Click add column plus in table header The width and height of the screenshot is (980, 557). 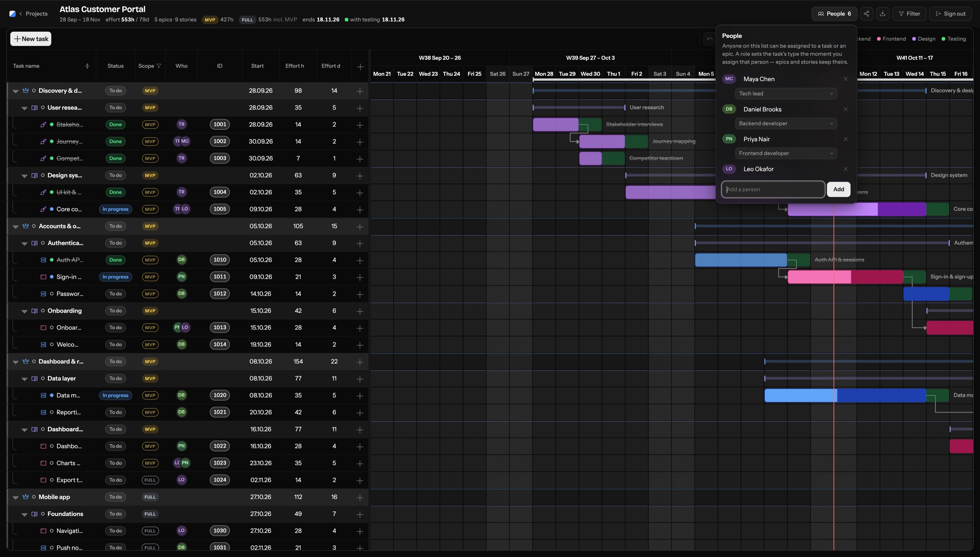360,66
